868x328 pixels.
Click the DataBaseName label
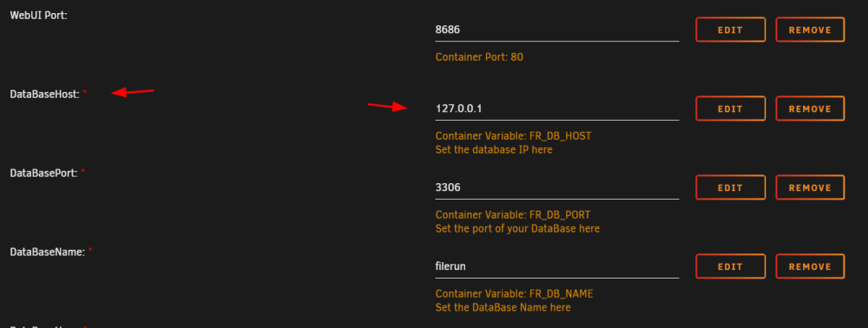tap(47, 253)
